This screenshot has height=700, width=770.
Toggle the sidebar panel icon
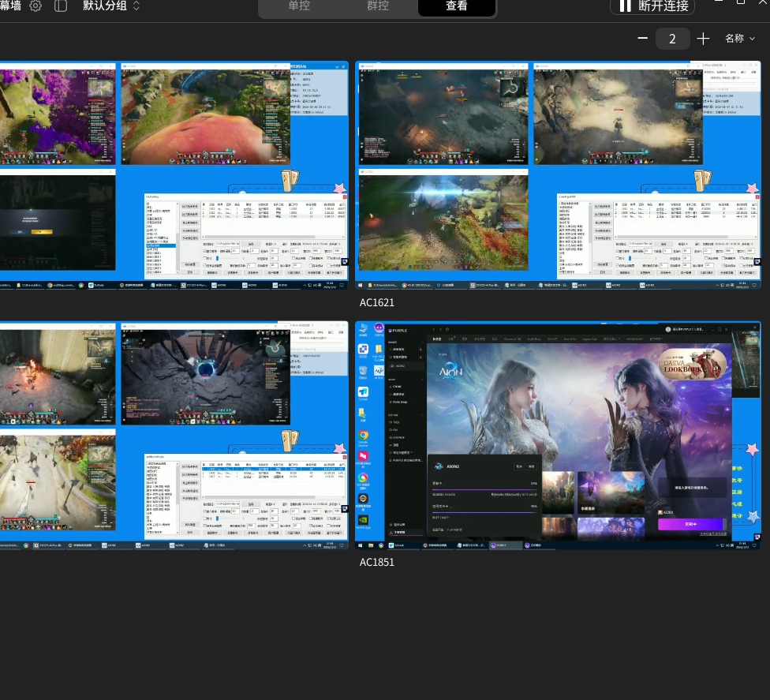(x=61, y=6)
